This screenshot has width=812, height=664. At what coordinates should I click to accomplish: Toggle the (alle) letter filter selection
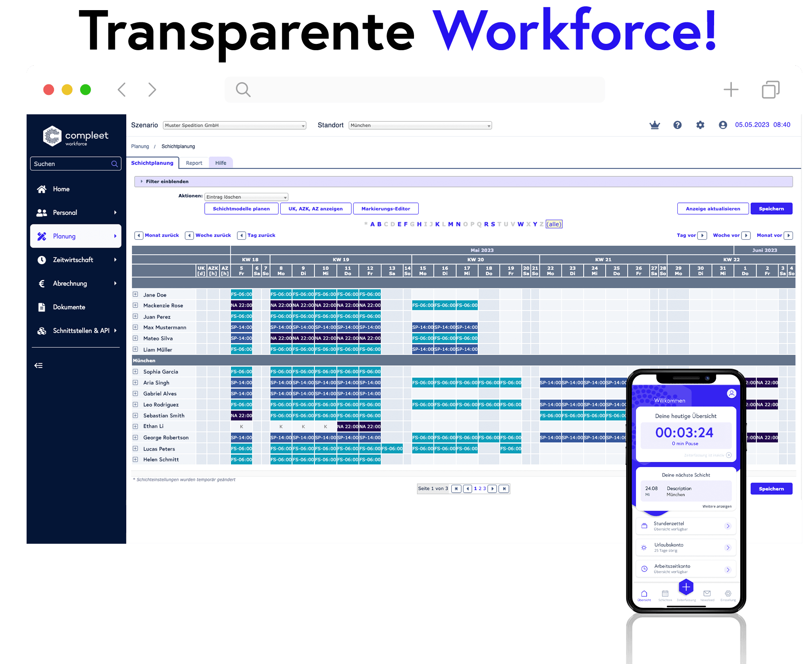coord(554,224)
